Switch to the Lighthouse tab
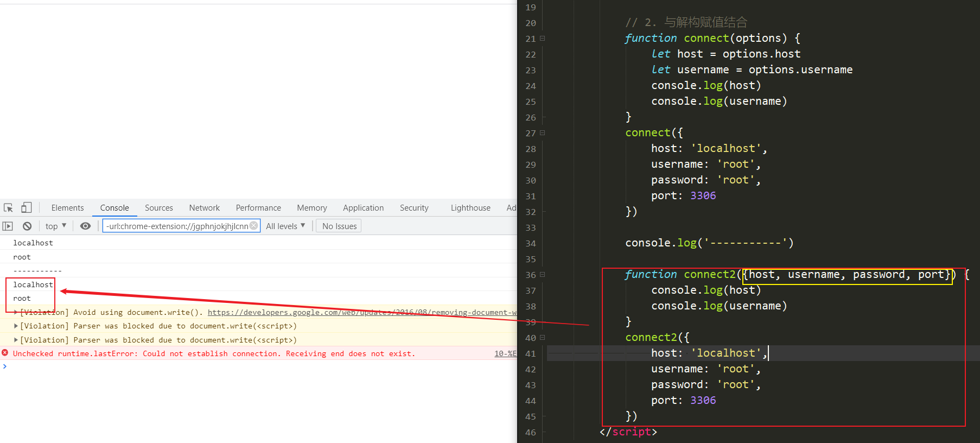Image resolution: width=980 pixels, height=443 pixels. [470, 208]
